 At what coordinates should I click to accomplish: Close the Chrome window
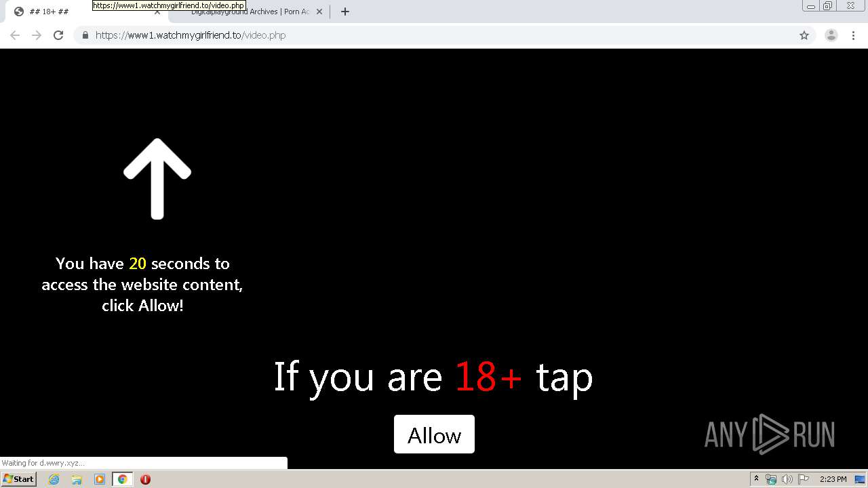tap(850, 6)
